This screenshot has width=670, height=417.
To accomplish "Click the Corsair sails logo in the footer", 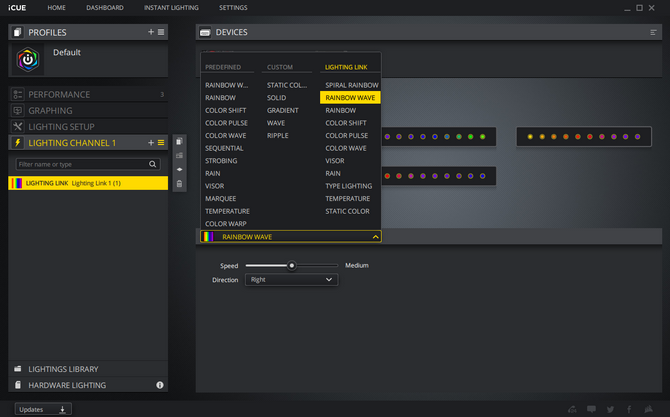I will 649,409.
